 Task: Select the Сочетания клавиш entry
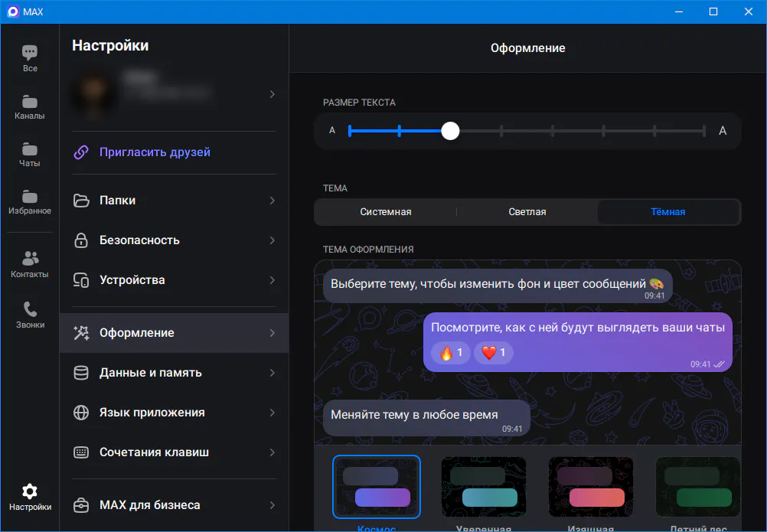tap(174, 452)
